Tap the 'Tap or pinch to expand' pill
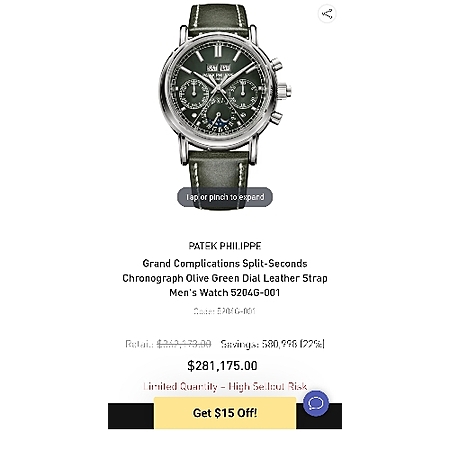Screen dimensions: 450x450 point(225,197)
